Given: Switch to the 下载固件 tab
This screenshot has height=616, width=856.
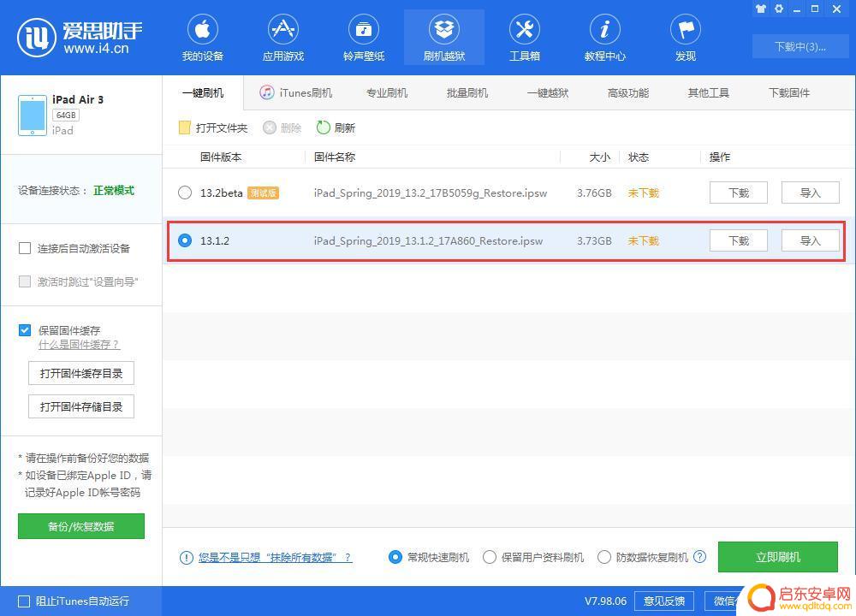Looking at the screenshot, I should (789, 92).
